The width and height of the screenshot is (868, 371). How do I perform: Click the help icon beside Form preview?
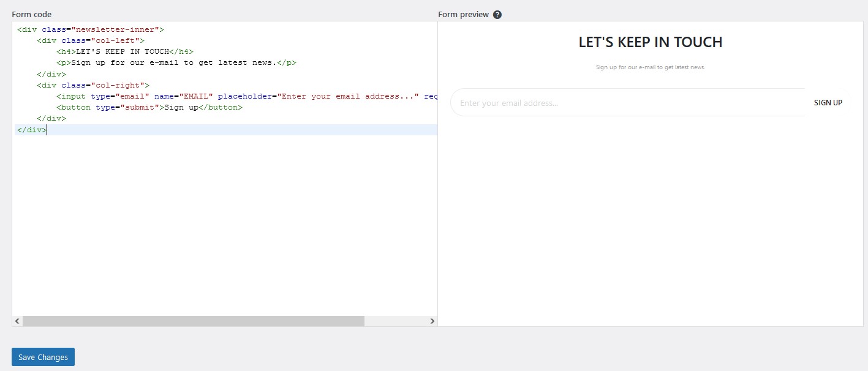(497, 15)
